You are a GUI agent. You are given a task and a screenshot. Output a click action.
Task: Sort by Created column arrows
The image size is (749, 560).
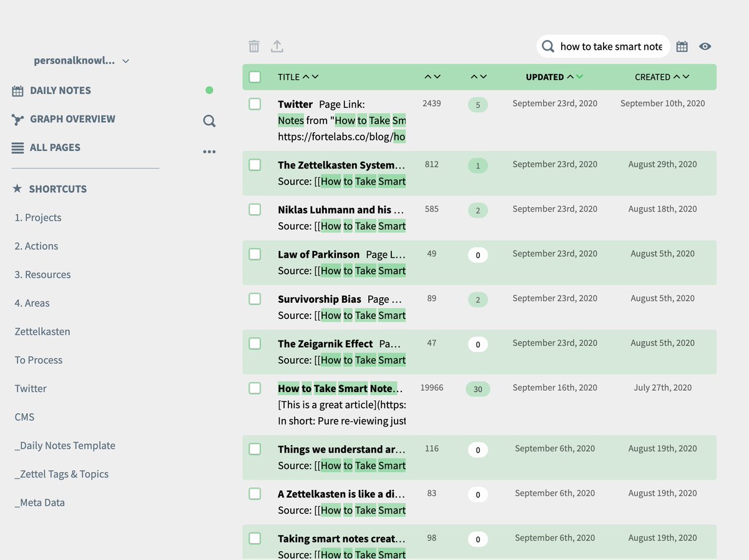(681, 77)
